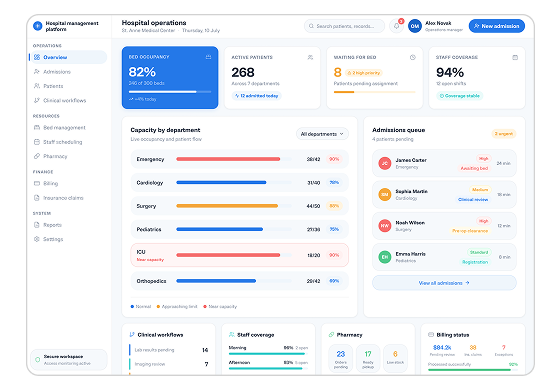Click the Hospital management platform logo

click(x=37, y=26)
